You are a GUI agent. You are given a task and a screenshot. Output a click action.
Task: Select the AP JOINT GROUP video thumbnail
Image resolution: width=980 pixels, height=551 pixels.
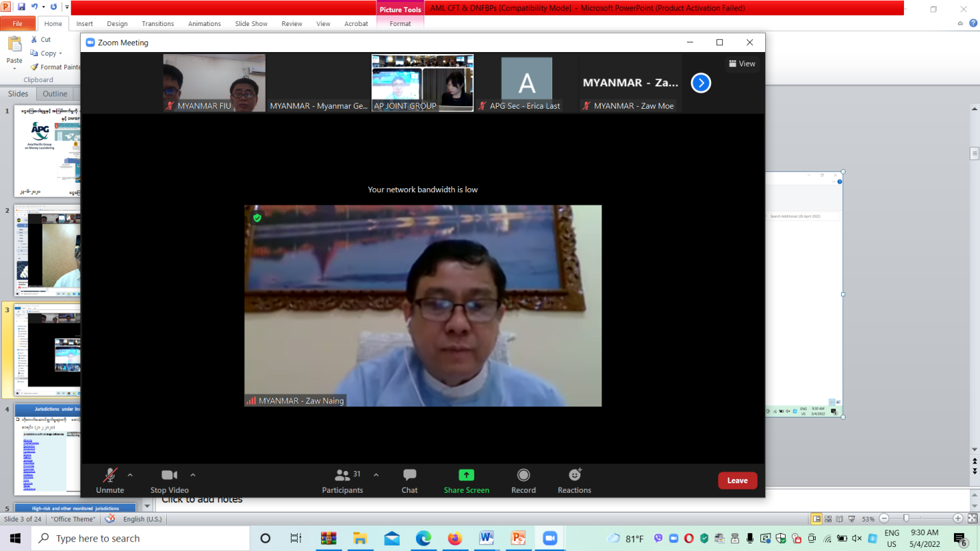pyautogui.click(x=422, y=83)
